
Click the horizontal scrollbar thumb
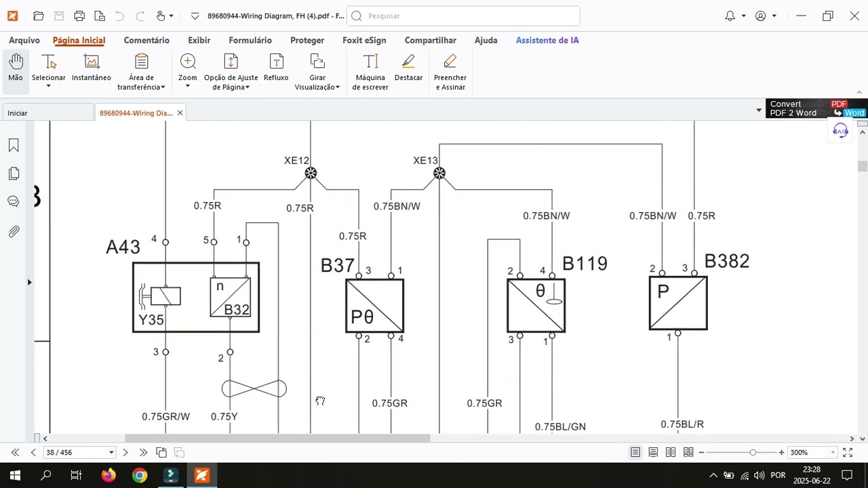click(x=277, y=439)
